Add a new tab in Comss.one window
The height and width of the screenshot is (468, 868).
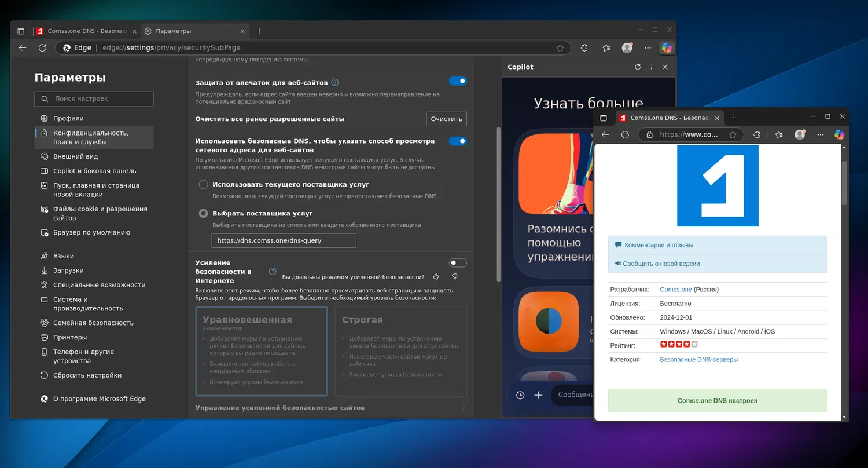(734, 118)
